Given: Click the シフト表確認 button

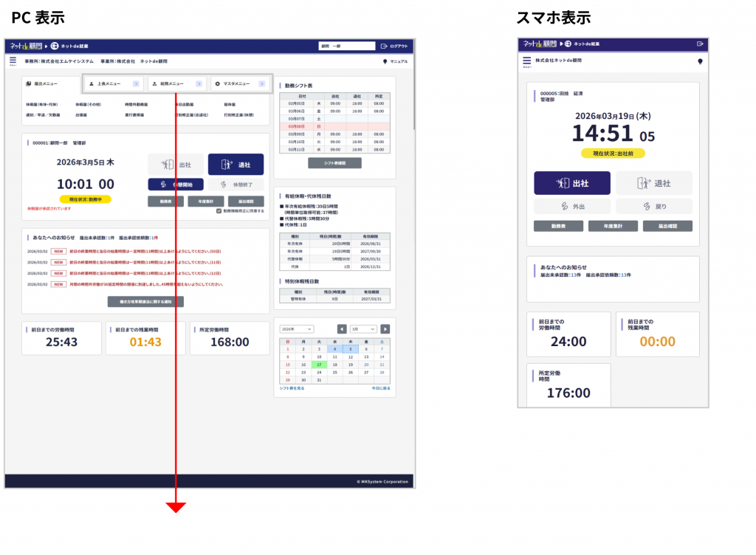Looking at the screenshot, I should coord(334,162).
